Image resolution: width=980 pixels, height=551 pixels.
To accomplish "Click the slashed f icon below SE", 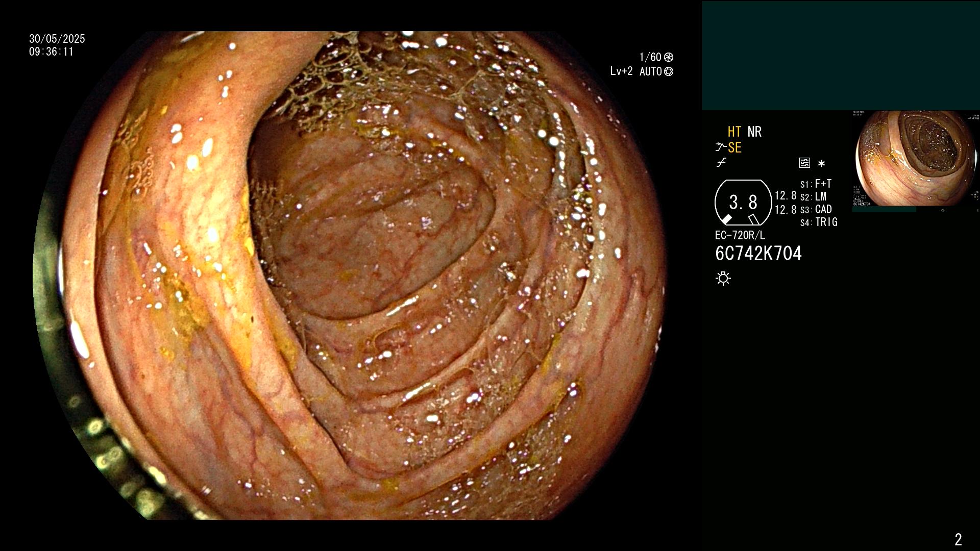I will pyautogui.click(x=721, y=163).
